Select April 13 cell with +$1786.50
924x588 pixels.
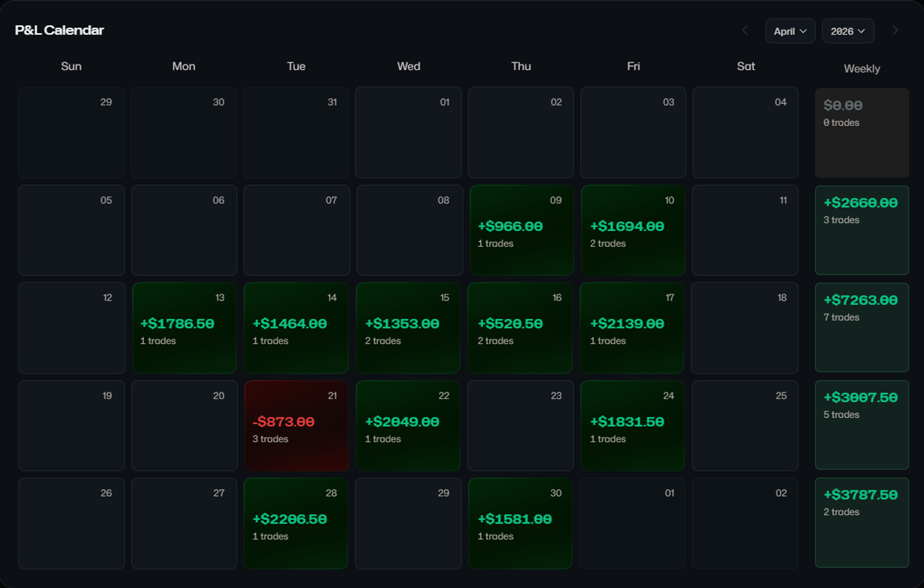pos(184,328)
